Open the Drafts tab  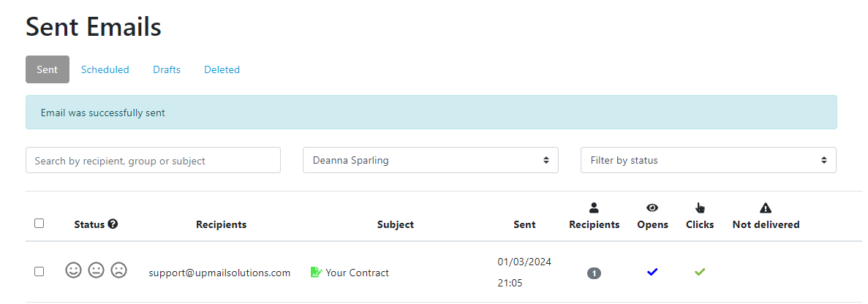167,69
